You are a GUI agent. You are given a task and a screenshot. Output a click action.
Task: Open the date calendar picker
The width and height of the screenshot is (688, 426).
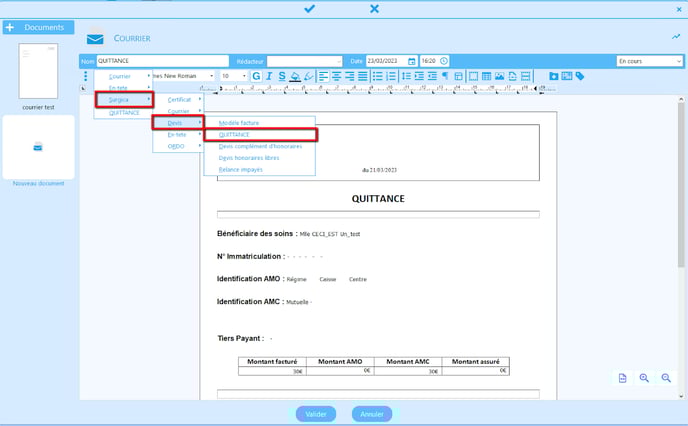coord(411,61)
